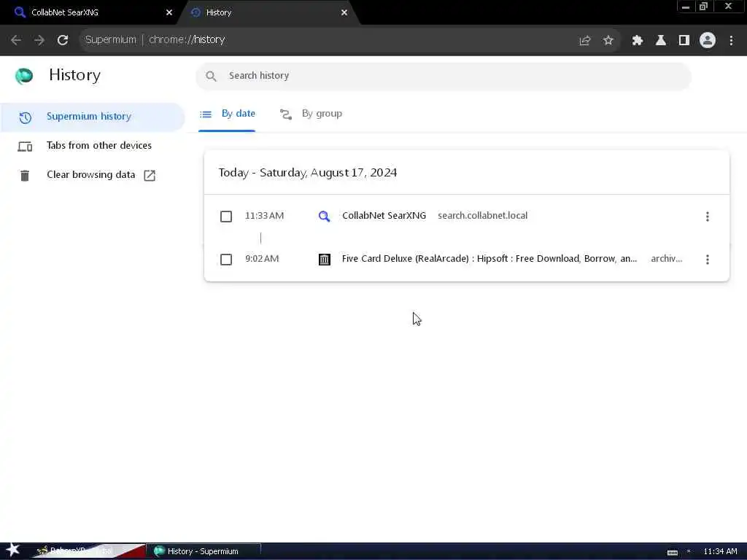The width and height of the screenshot is (747, 560).
Task: Switch to the CollabNet SearXNG browser tab
Action: [x=90, y=12]
